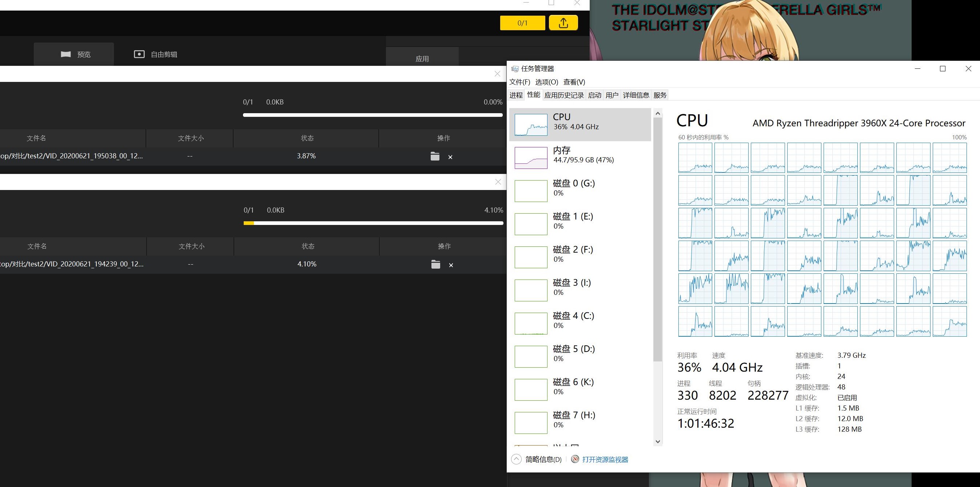
Task: Open the 选项(O) menu in Task Manager
Action: 547,82
